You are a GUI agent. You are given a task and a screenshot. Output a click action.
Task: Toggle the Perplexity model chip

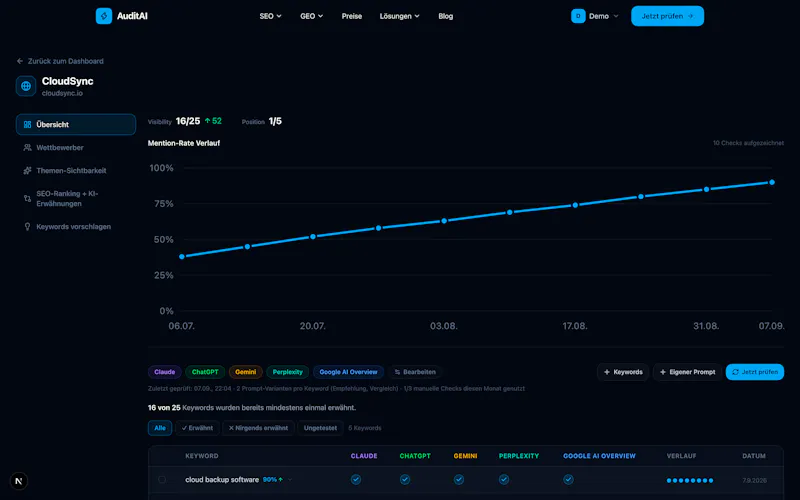[x=287, y=372]
